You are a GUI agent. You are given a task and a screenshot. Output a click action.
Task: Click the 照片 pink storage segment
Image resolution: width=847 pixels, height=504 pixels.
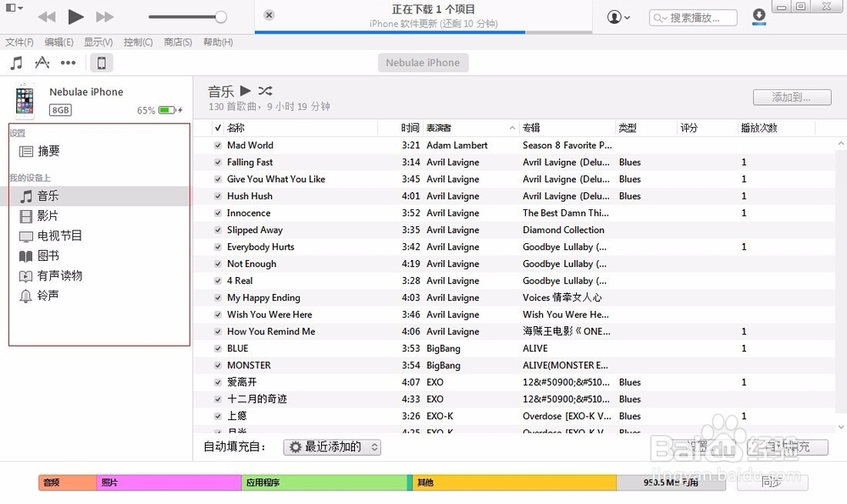(169, 482)
